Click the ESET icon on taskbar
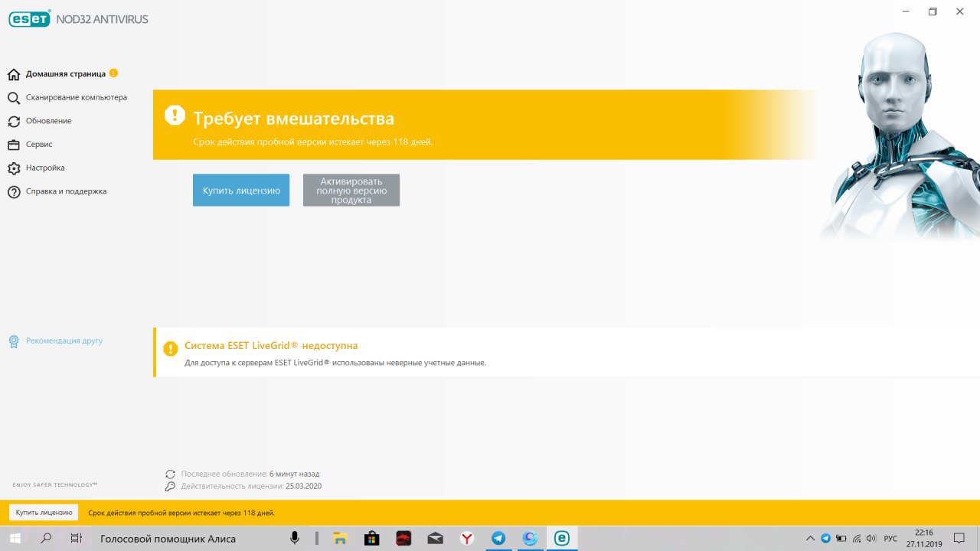 point(561,539)
